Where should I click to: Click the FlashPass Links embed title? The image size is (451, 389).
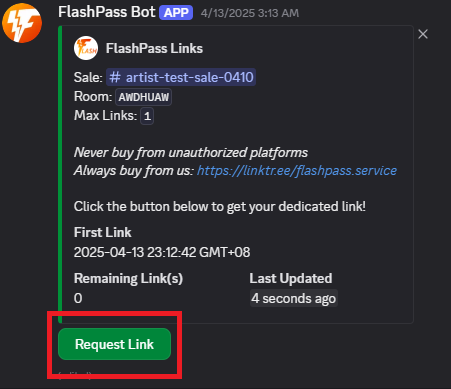tap(154, 49)
